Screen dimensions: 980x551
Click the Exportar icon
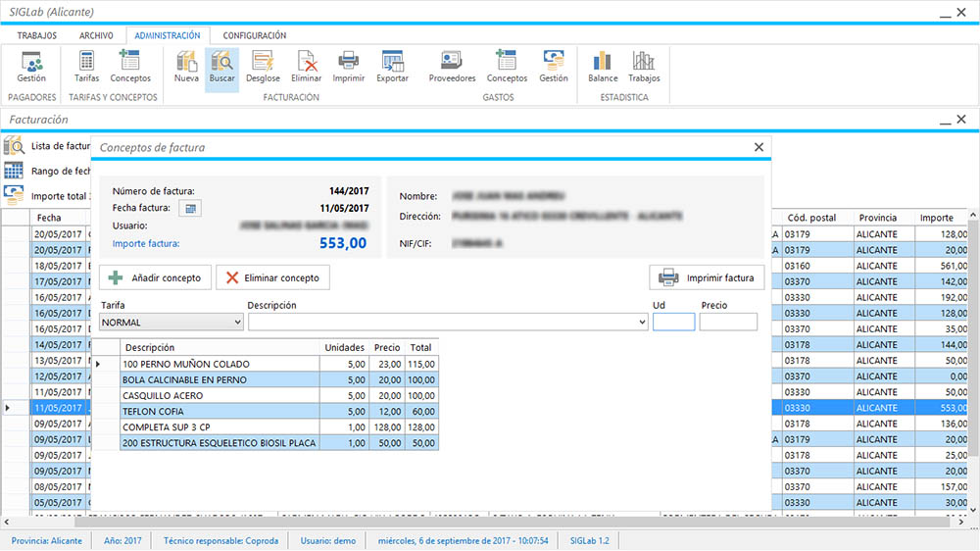[x=393, y=67]
